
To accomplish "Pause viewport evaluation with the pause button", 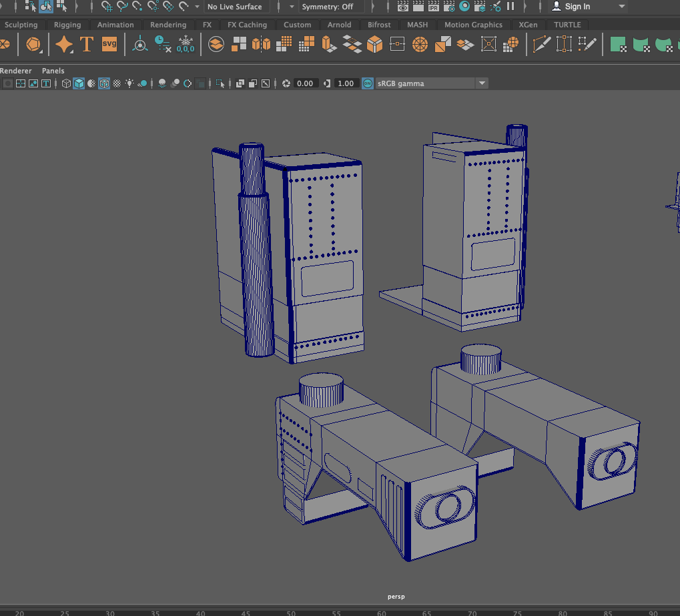I will (x=511, y=6).
